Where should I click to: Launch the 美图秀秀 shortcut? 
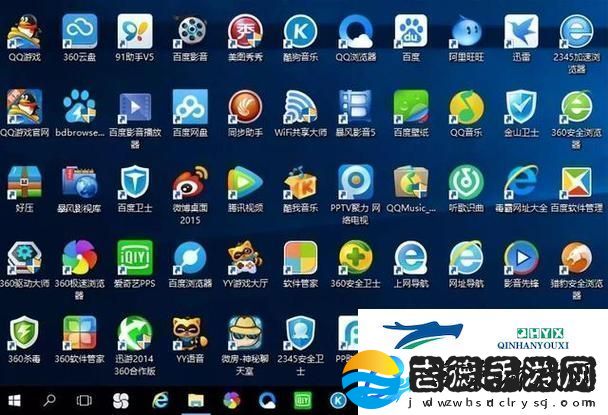point(245,32)
